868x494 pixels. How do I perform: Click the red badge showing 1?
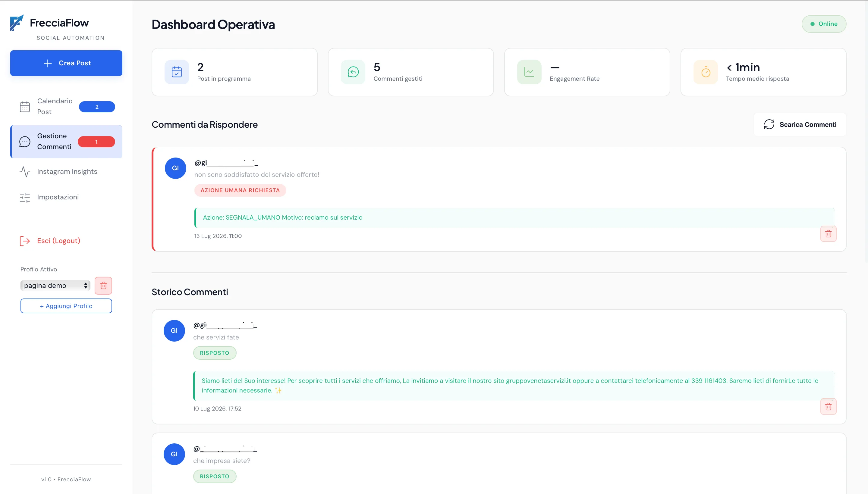96,142
